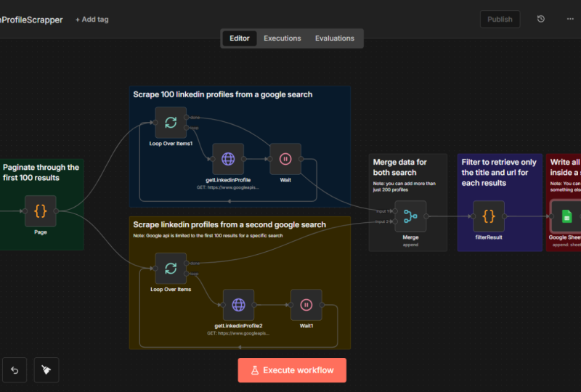Click the Execute workflow button
Screen dimensions: 581x392
[x=292, y=370]
